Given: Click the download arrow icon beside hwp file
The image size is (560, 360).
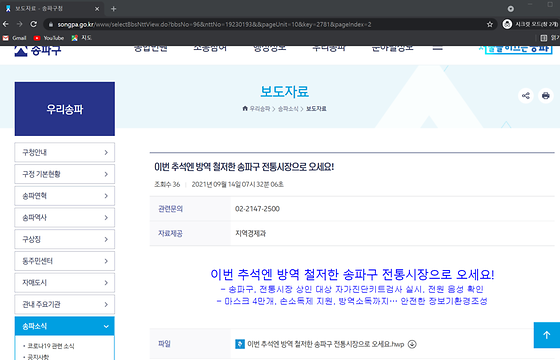Looking at the screenshot, I should point(412,344).
